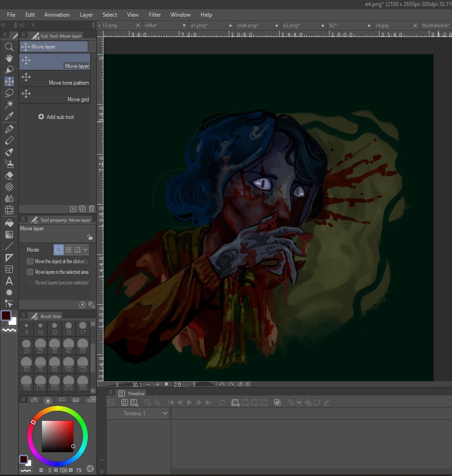Open the Filter menu
The image size is (452, 476).
[x=155, y=15]
